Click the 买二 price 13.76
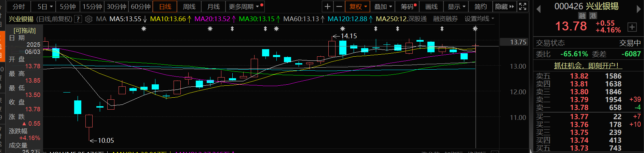This screenshot has height=153, width=644. click(579, 125)
